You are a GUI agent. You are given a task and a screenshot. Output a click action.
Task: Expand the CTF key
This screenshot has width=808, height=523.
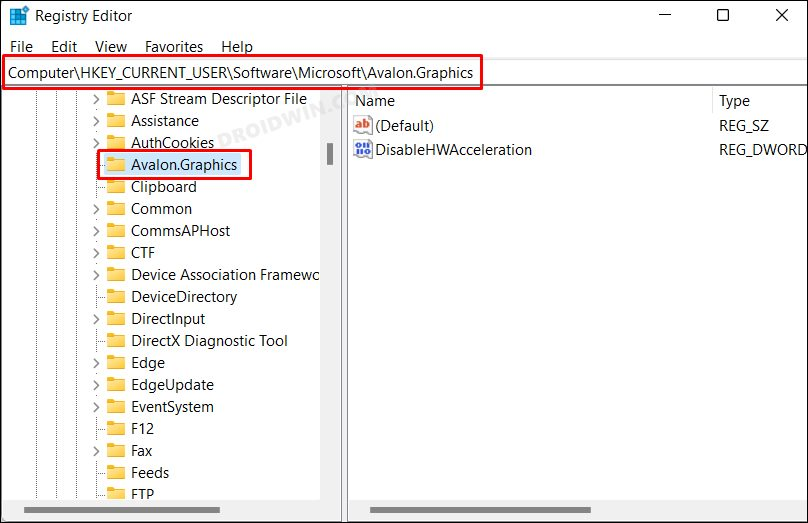pos(96,253)
